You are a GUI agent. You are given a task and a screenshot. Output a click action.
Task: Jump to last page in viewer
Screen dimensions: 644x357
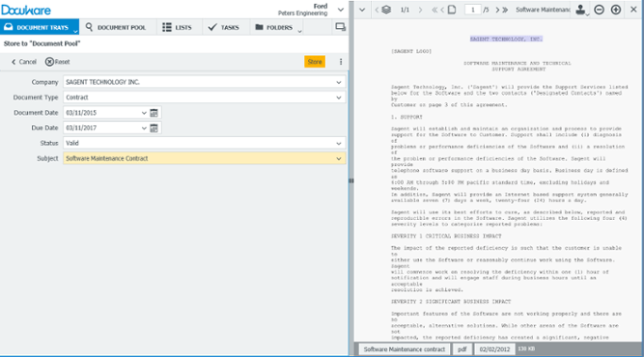coord(505,10)
